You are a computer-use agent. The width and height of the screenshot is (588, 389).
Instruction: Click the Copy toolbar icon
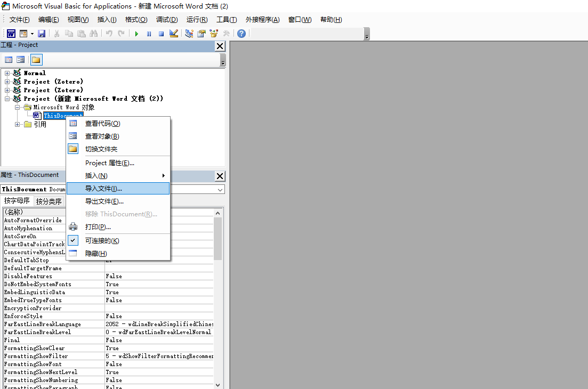69,34
